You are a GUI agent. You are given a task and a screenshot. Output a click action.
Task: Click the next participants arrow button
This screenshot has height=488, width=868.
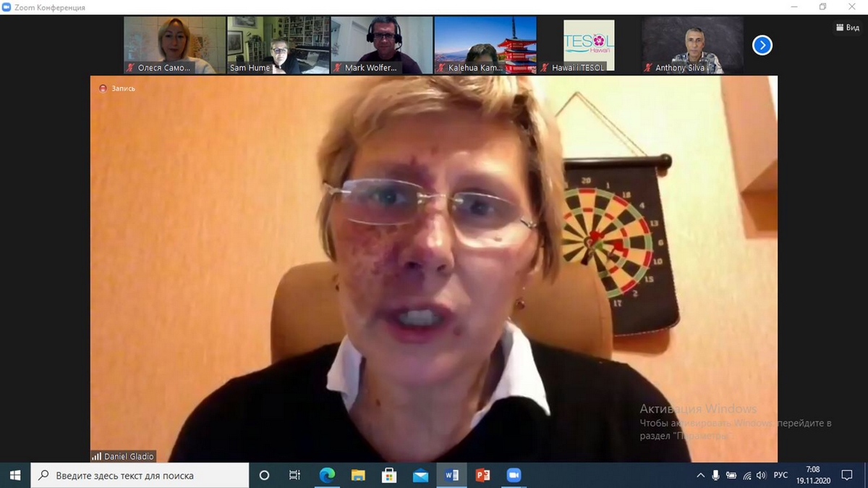click(762, 46)
